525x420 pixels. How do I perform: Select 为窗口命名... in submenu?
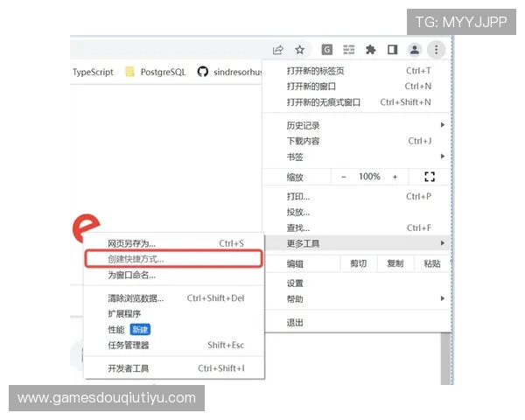[174, 275]
